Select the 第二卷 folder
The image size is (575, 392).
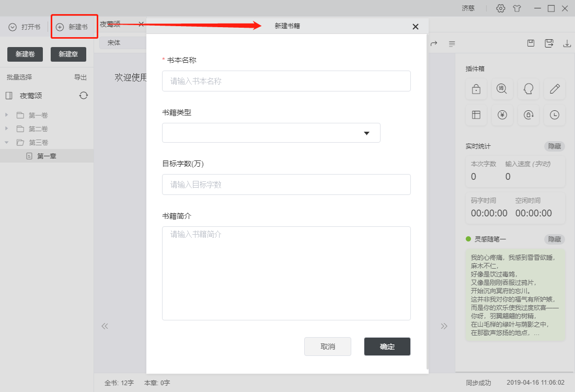point(32,129)
